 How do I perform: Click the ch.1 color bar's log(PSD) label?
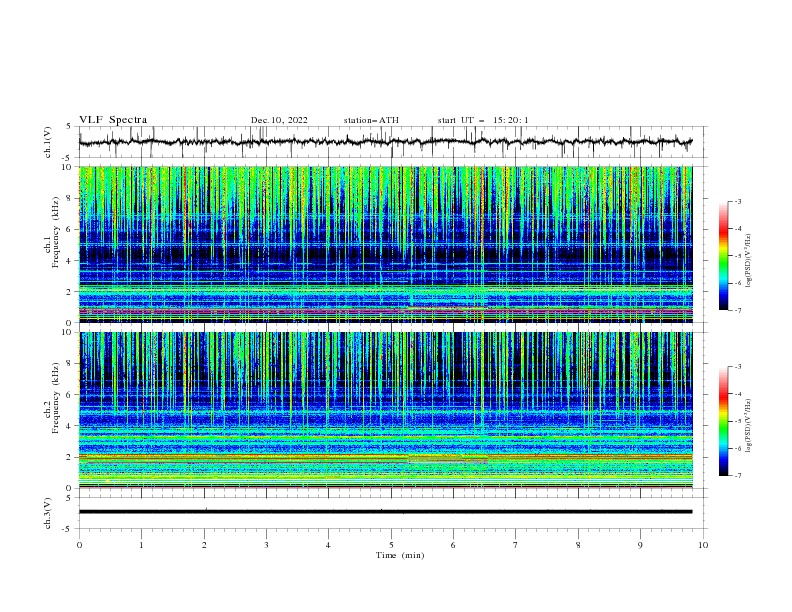click(749, 261)
